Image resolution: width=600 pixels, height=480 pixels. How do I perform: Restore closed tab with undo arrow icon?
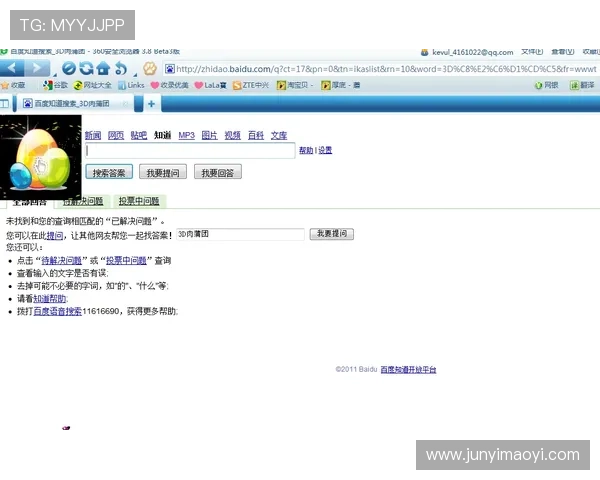pyautogui.click(x=121, y=69)
